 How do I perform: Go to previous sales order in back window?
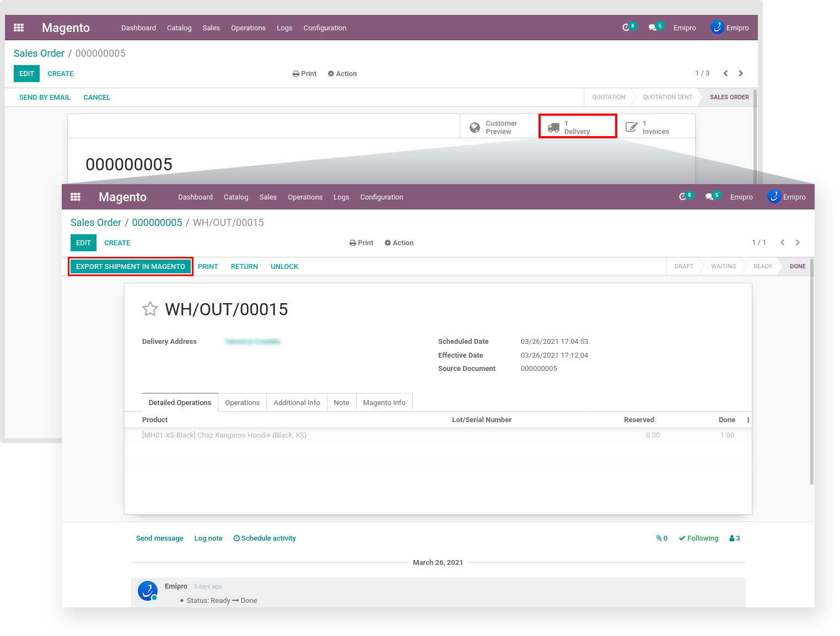725,73
